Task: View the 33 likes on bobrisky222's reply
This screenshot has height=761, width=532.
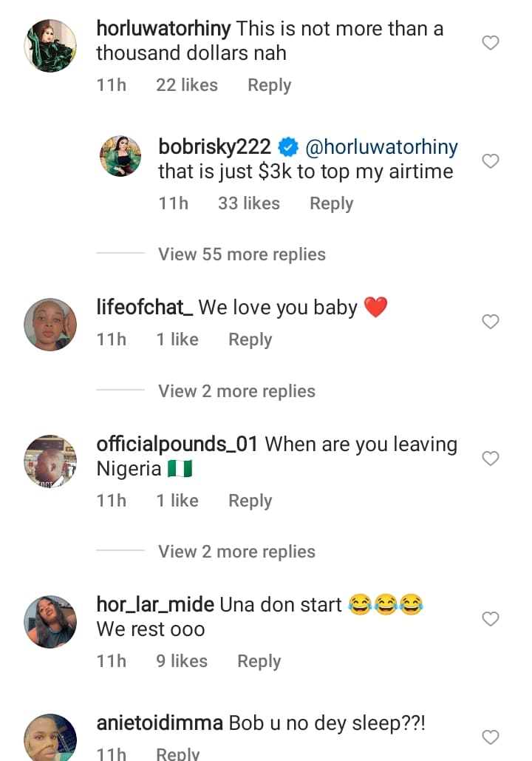Action: pos(248,203)
